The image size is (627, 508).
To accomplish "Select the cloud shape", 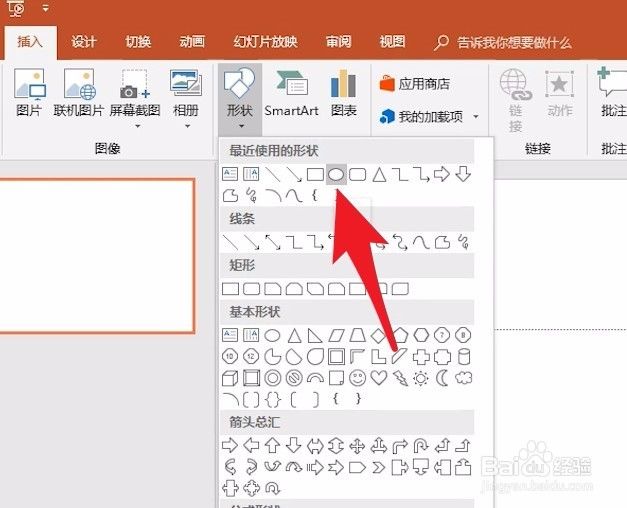I will coord(463,378).
